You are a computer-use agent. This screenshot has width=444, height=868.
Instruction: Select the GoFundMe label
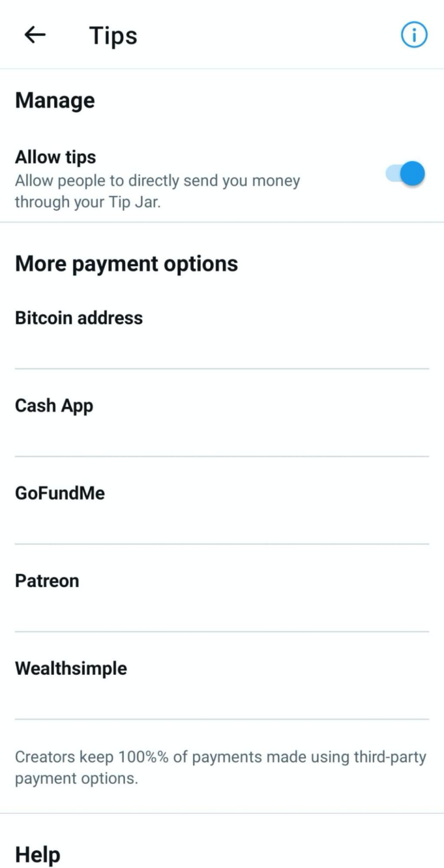[x=60, y=493]
